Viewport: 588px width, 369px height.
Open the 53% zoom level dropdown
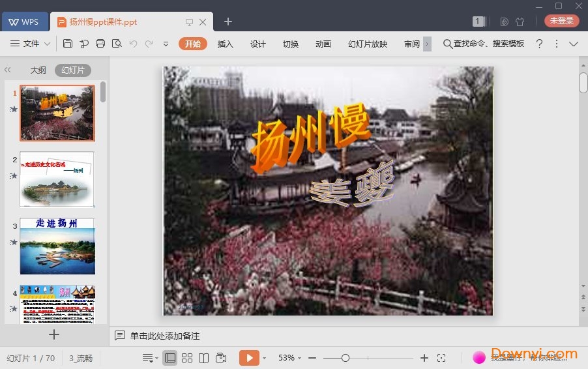click(x=289, y=358)
